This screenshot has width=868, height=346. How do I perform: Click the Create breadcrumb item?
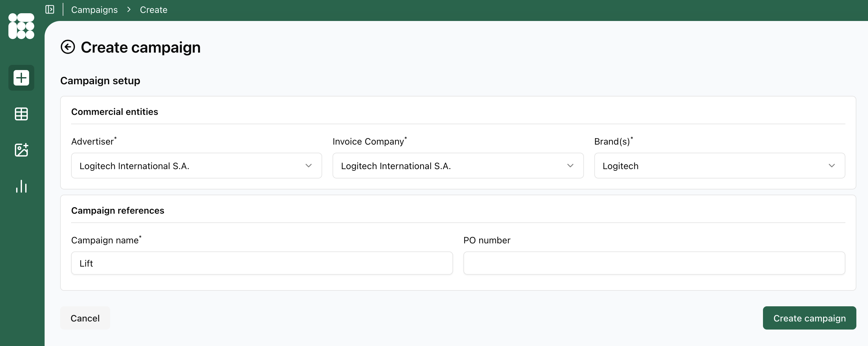click(153, 10)
